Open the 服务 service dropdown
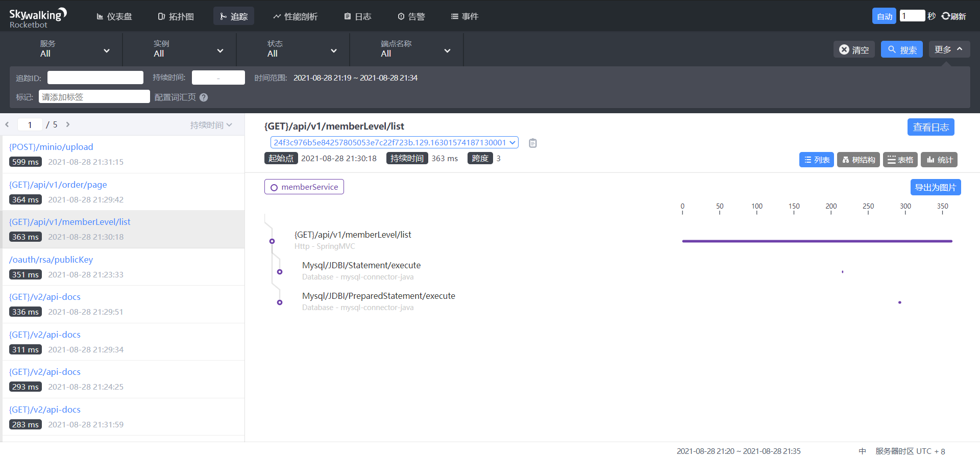Screen dimensions: 980x459 pyautogui.click(x=75, y=50)
